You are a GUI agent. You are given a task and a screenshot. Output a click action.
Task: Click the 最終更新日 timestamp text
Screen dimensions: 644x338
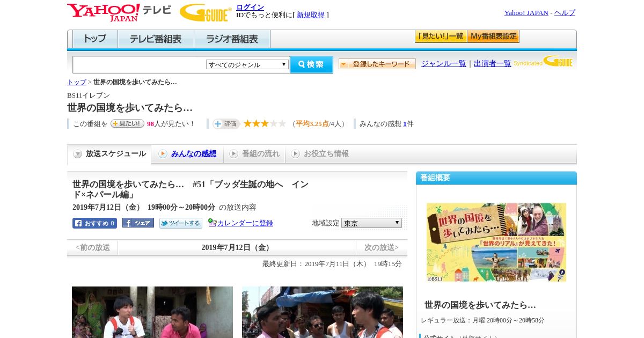click(332, 264)
